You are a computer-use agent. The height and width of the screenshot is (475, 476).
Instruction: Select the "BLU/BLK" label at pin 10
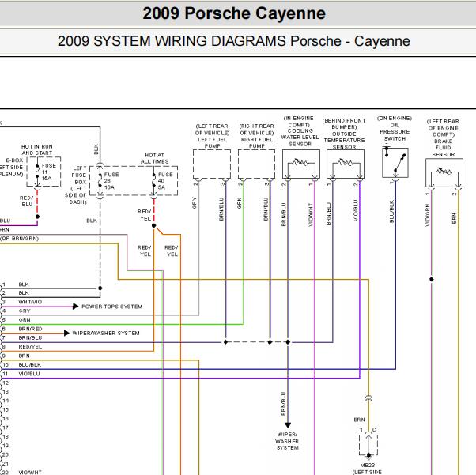point(30,365)
